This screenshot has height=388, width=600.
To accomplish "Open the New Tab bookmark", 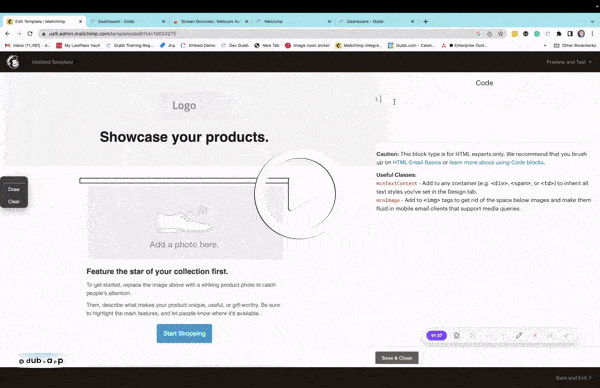I will point(267,45).
